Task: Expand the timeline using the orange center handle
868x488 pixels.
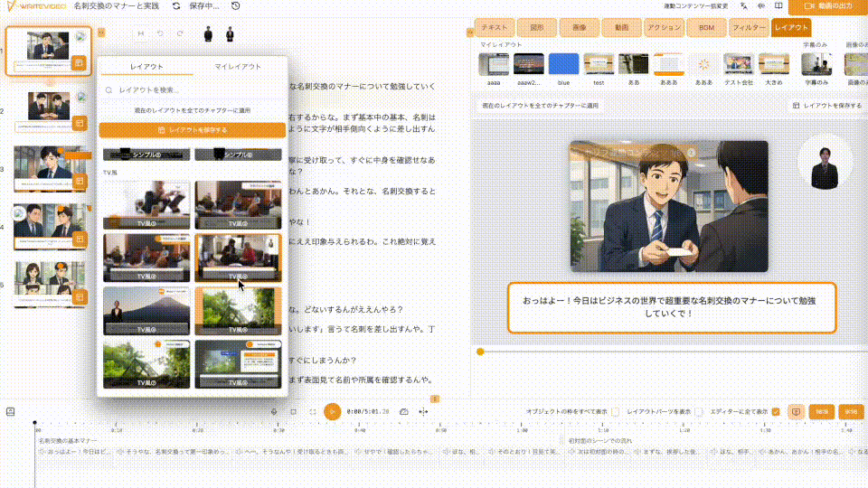Action: click(434, 398)
